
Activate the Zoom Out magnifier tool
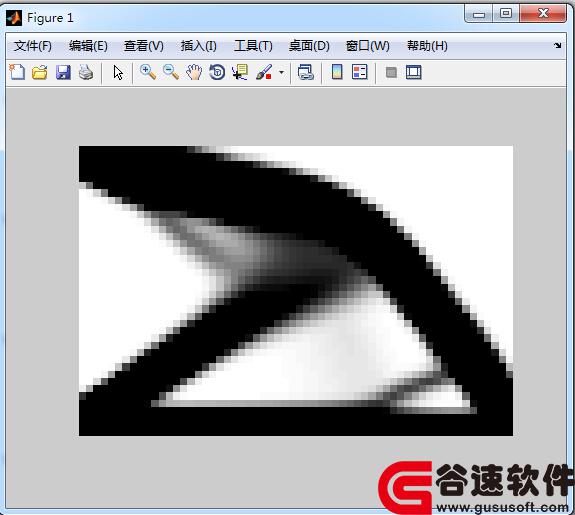(x=171, y=72)
